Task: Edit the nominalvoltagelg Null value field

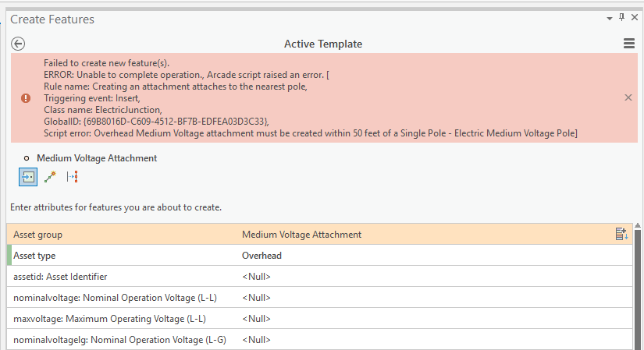Action: click(433, 340)
